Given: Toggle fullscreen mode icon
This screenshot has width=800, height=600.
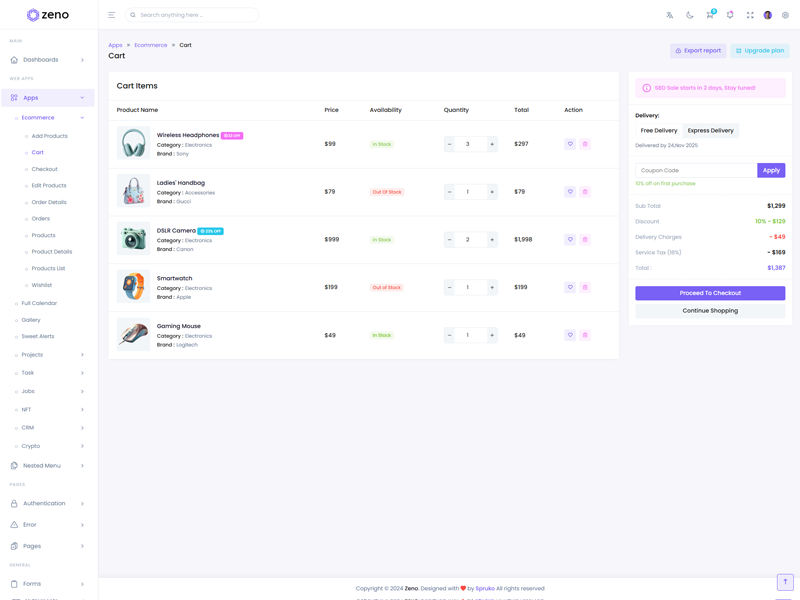Looking at the screenshot, I should click(750, 15).
